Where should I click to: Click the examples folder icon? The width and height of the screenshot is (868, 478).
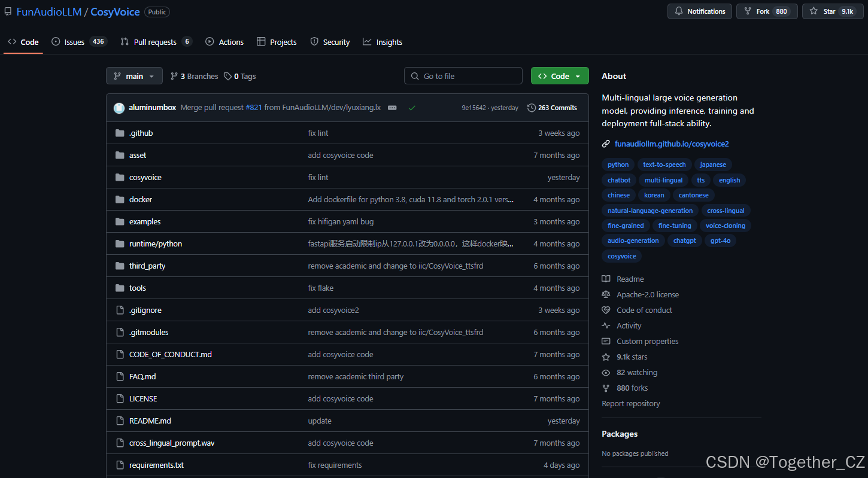tap(119, 221)
